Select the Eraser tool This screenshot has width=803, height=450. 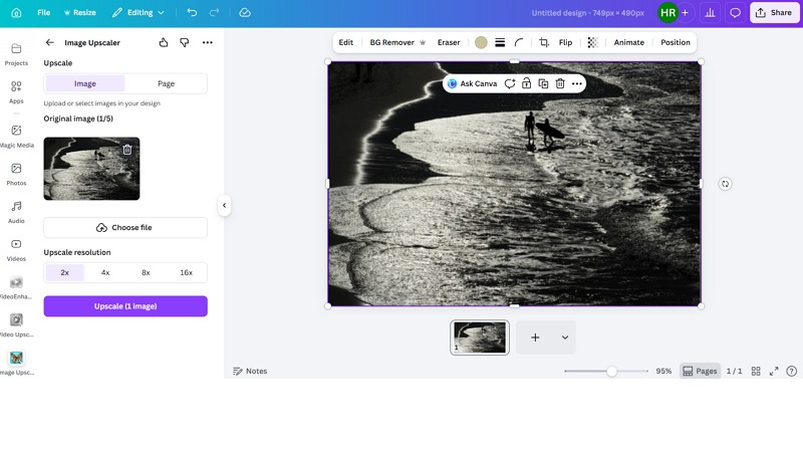pos(449,42)
